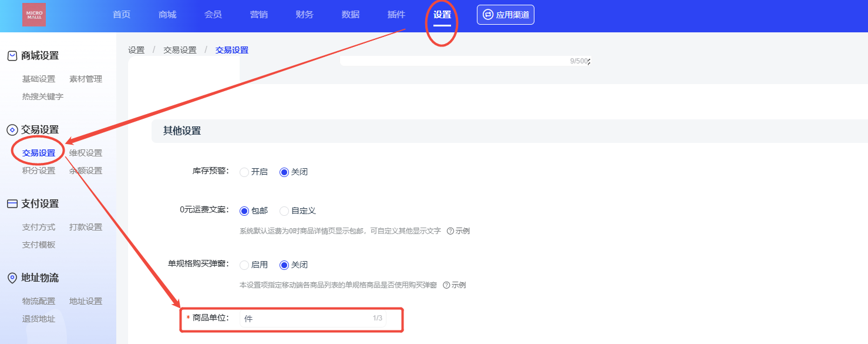868x344 pixels.
Task: Open 支付方式 in the sidebar
Action: 39,227
